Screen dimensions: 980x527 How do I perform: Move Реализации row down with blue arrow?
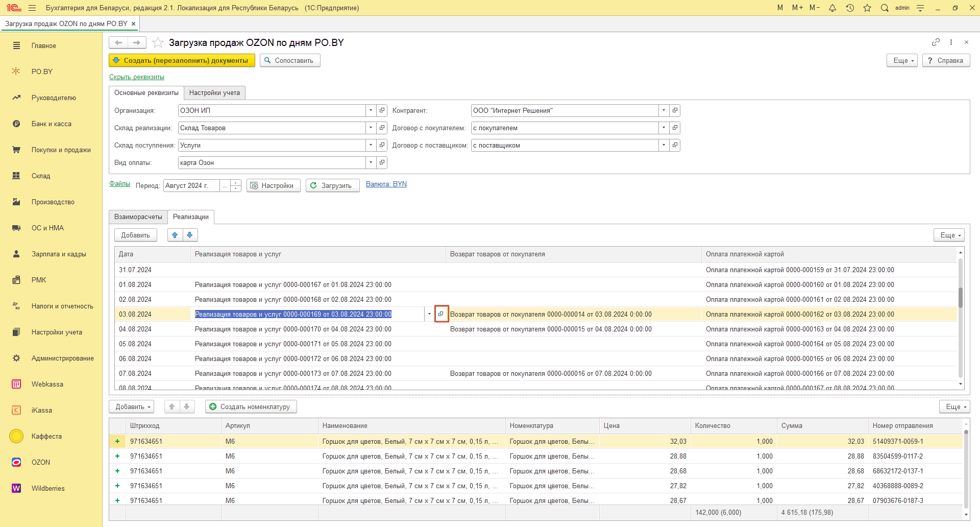point(190,235)
